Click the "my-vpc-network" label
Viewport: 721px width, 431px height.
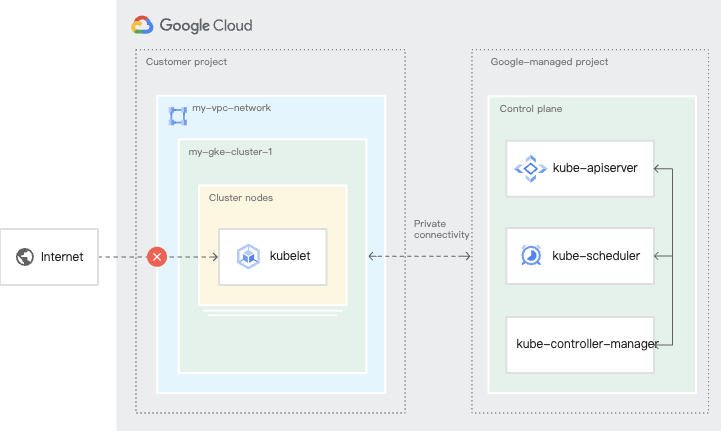(231, 108)
